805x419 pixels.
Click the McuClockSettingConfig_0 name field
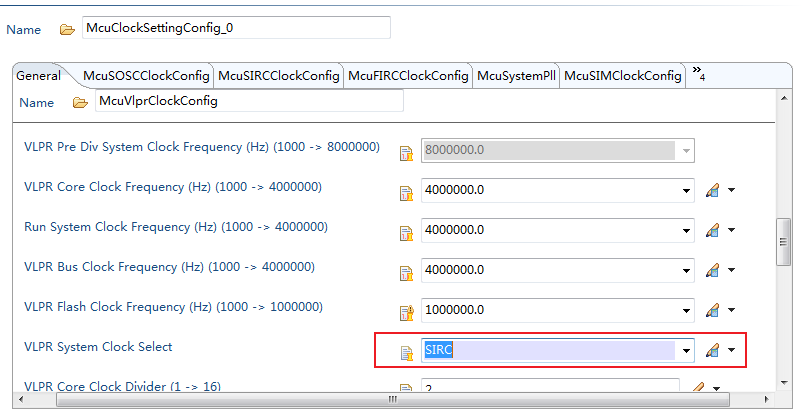tap(236, 28)
